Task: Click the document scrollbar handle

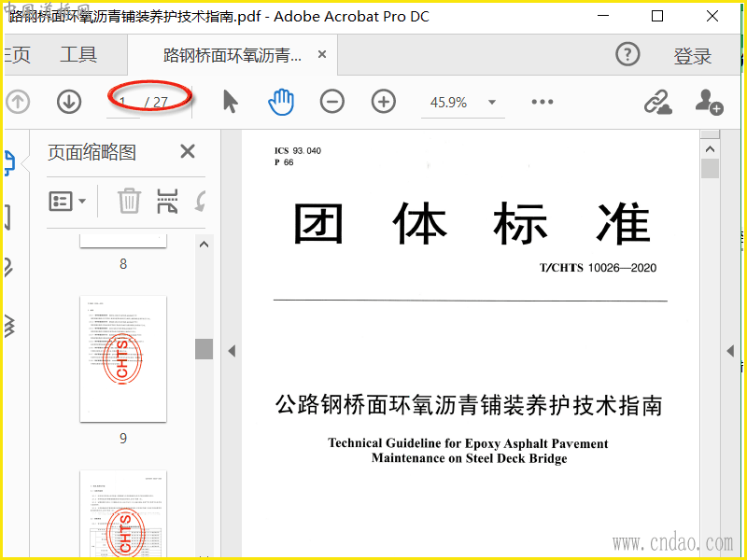Action: pyautogui.click(x=711, y=169)
